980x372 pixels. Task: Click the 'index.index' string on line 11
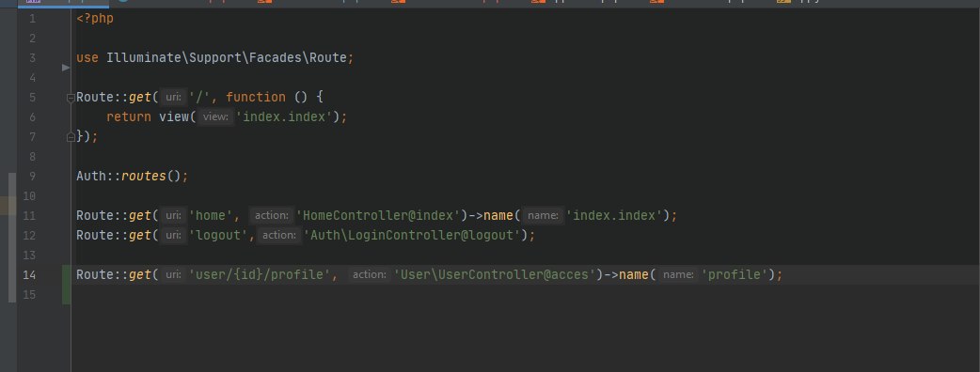[x=614, y=215]
